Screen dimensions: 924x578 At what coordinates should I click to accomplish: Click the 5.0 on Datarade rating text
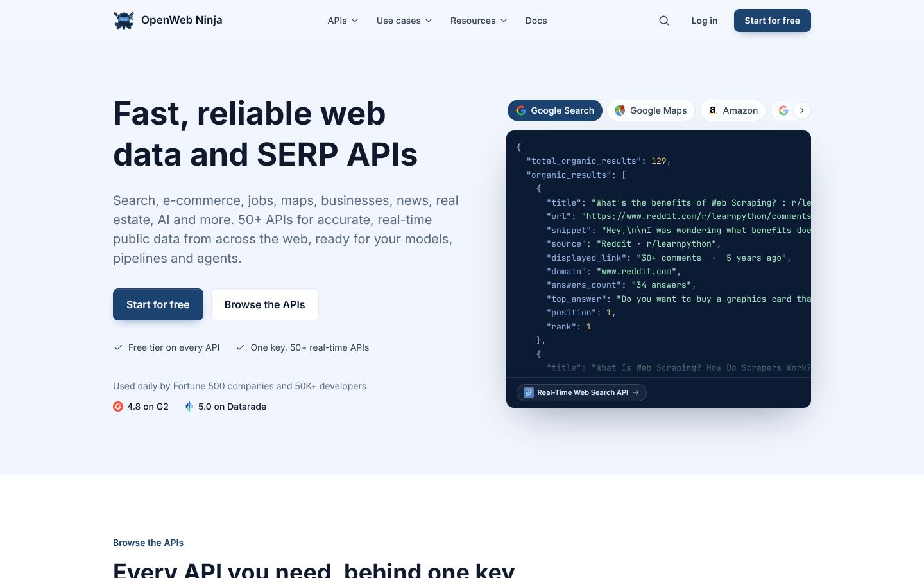click(232, 407)
